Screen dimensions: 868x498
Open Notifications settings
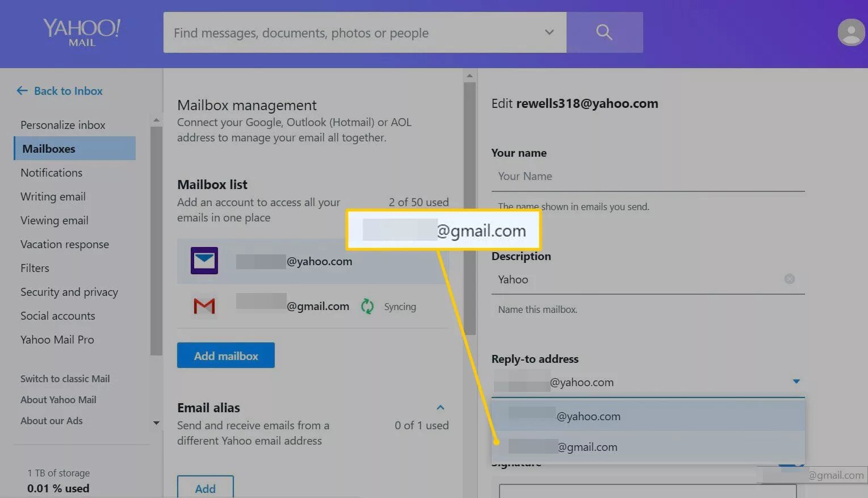tap(52, 173)
